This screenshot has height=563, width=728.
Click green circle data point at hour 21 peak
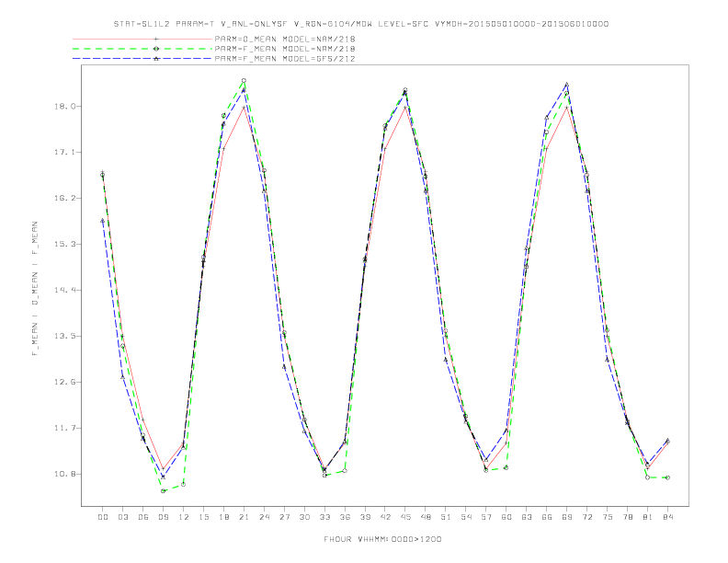[244, 81]
